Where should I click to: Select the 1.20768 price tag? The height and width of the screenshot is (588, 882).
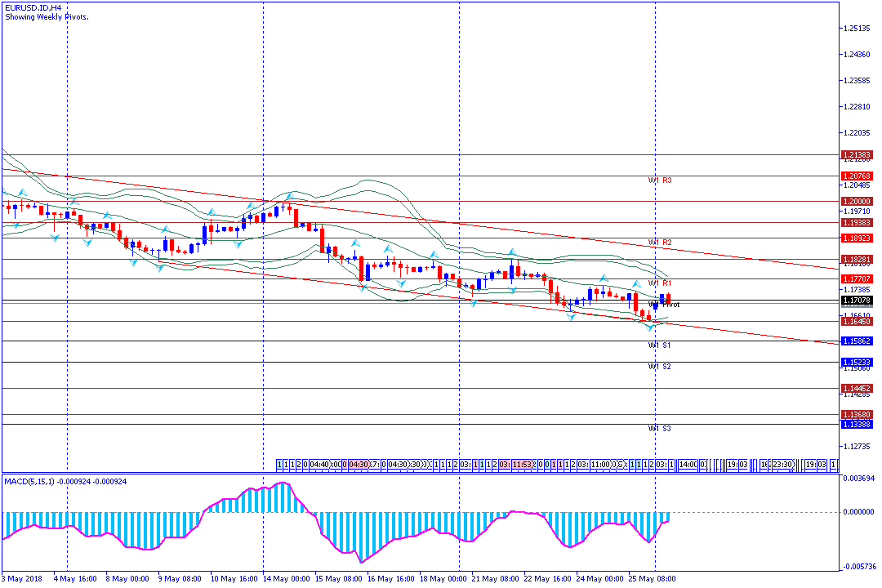point(857,176)
